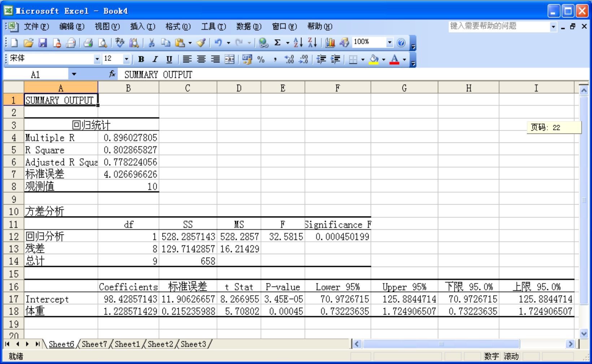
Task: Open the borders style dropdown arrow
Action: tap(363, 59)
